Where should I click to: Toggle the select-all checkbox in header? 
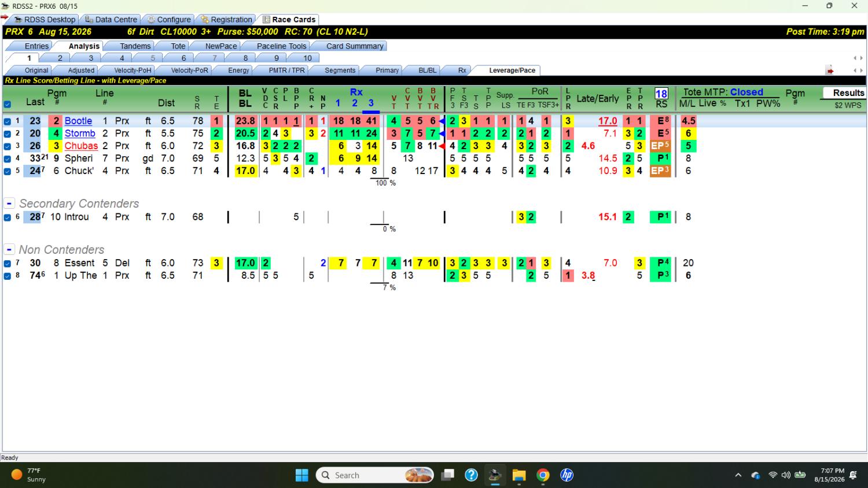coord(8,105)
